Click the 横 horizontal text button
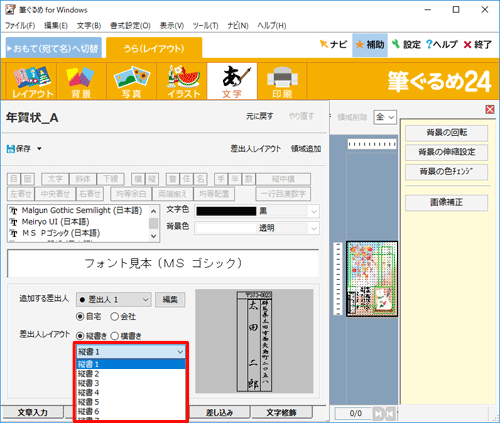Viewport: 500px width, 423px height. 138,179
